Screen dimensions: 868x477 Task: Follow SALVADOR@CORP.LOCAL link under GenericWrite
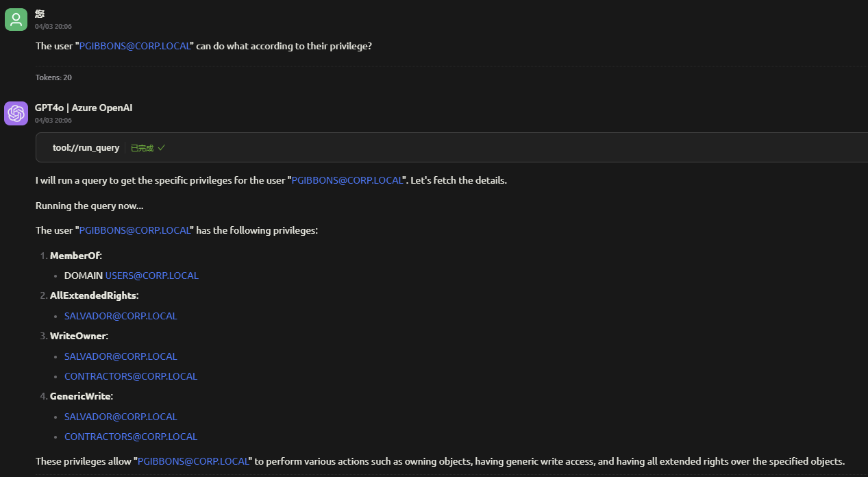click(x=121, y=417)
